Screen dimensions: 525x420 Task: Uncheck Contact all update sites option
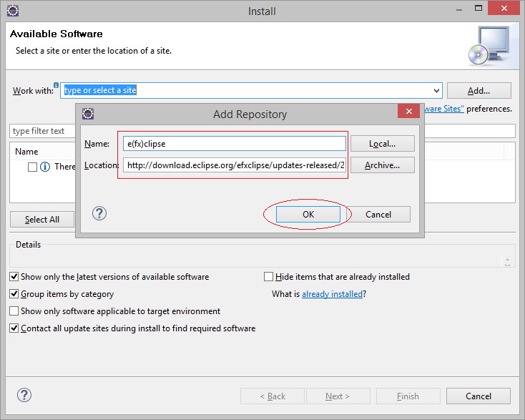coord(14,328)
